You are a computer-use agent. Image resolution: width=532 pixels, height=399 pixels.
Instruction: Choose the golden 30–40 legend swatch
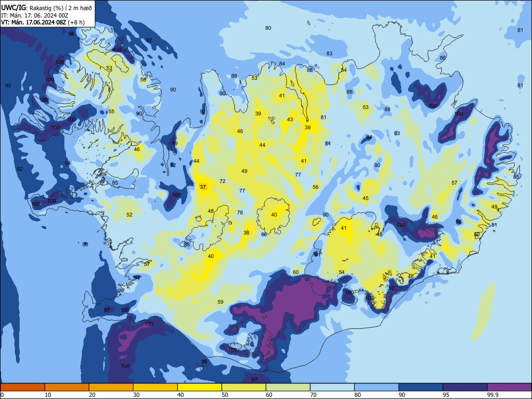click(155, 387)
